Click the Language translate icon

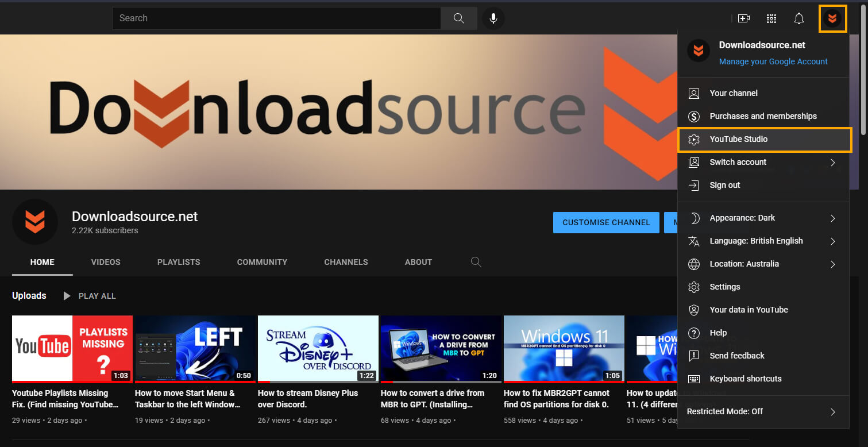(694, 241)
